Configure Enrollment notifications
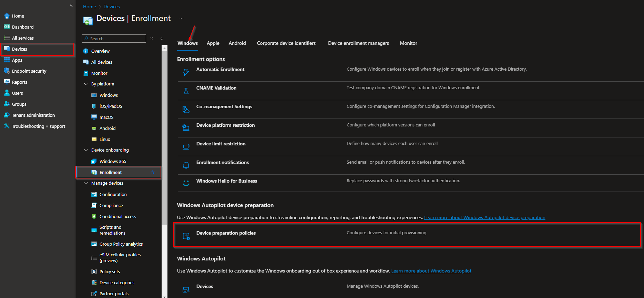This screenshot has width=644, height=298. (222, 162)
